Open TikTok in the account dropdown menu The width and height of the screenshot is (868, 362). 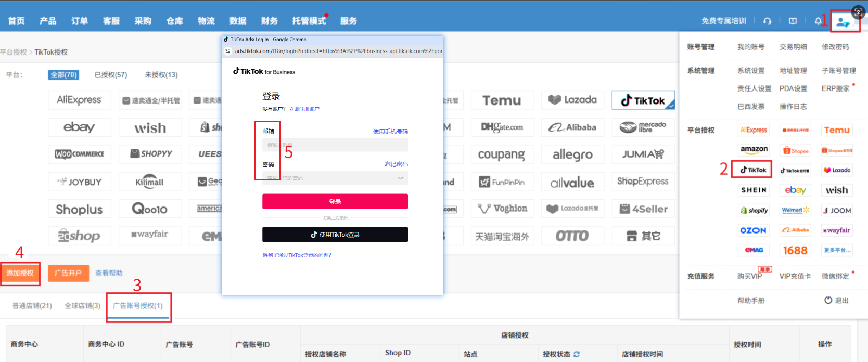754,170
